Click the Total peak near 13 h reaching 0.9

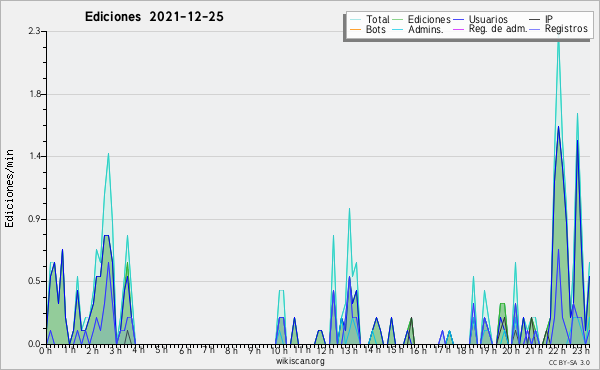349,209
